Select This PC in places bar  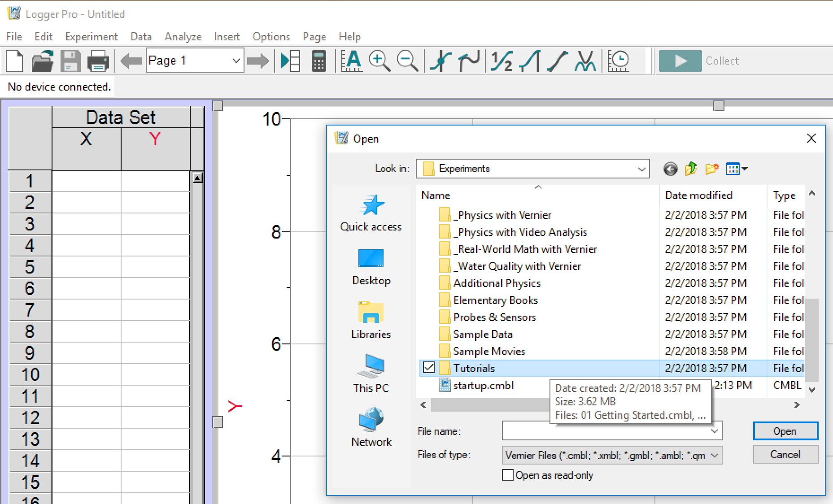[371, 374]
